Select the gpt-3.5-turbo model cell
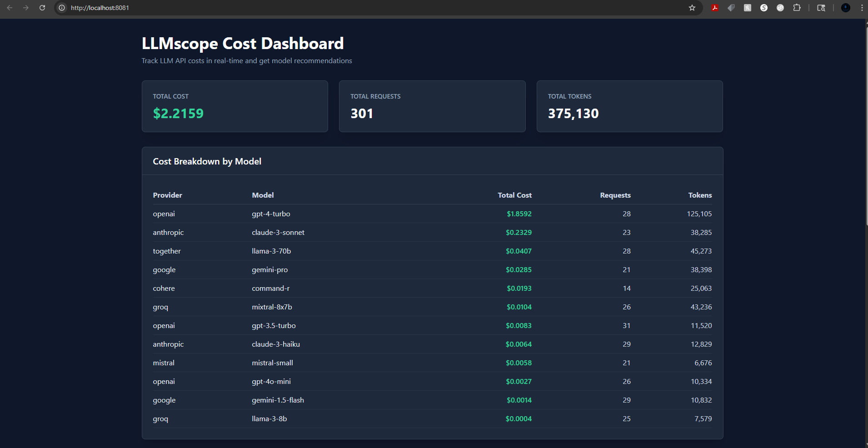 click(274, 325)
